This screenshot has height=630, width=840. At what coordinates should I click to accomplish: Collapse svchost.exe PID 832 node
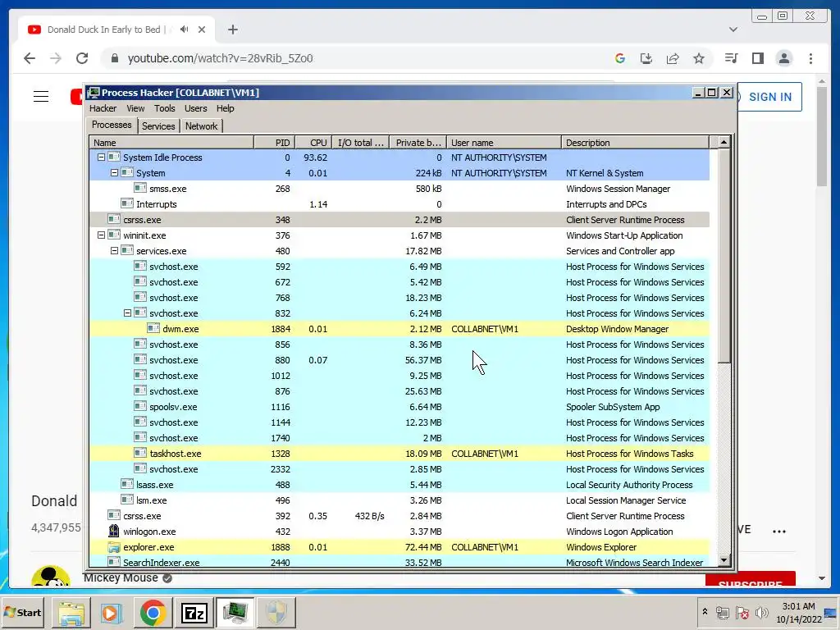pos(127,313)
